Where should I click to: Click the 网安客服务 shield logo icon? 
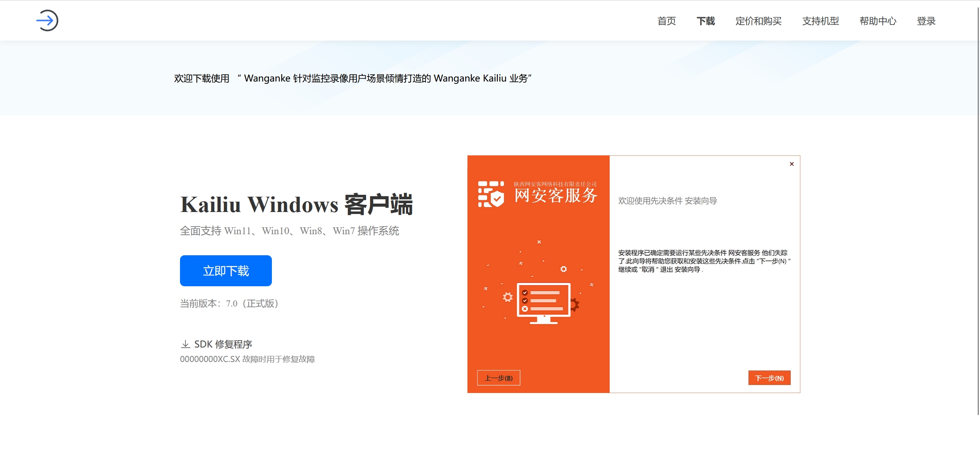pos(491,194)
